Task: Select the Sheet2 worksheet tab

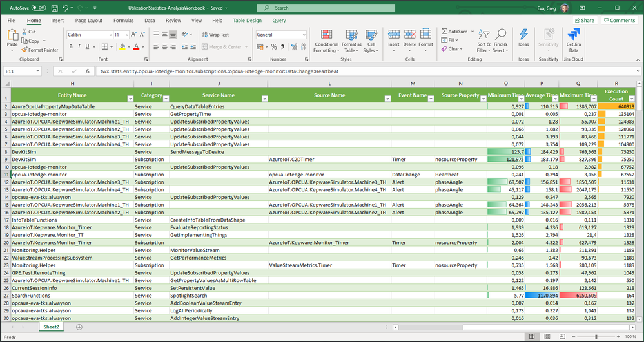Action: (52, 327)
